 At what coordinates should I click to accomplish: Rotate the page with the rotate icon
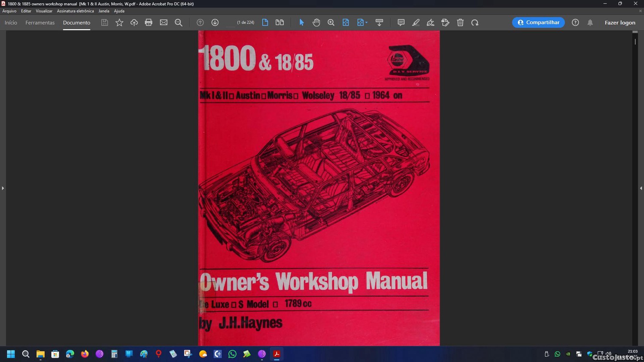[x=475, y=22]
